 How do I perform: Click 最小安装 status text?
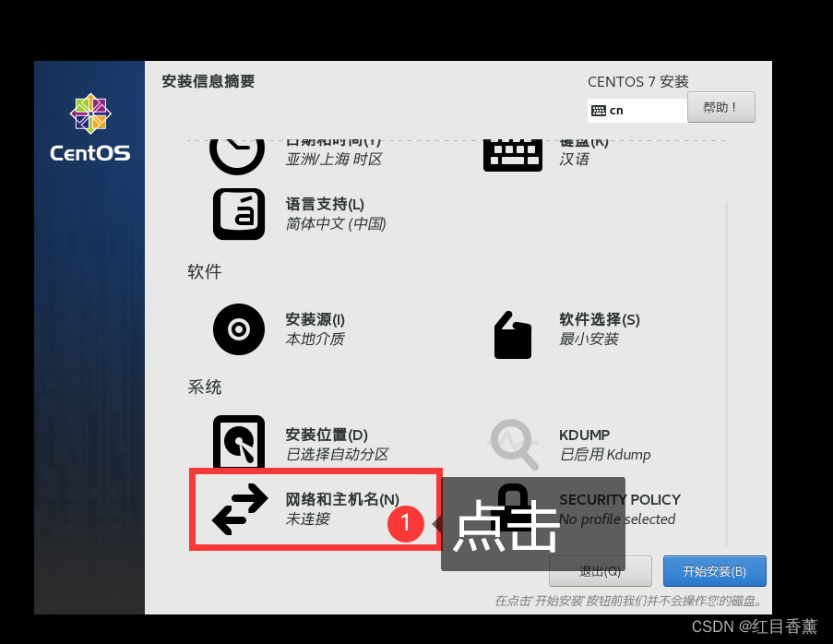[589, 339]
